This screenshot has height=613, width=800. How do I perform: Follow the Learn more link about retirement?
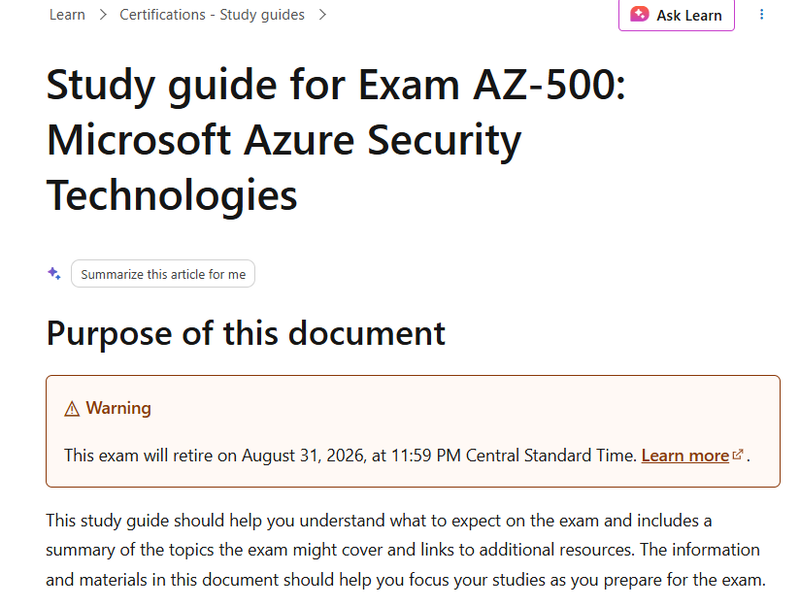pyautogui.click(x=685, y=455)
